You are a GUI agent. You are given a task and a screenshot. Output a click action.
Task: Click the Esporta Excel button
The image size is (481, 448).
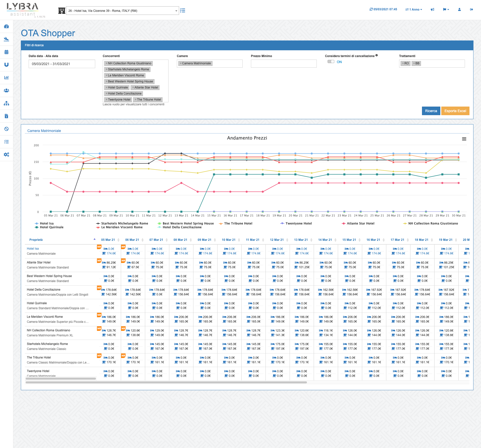tap(455, 111)
